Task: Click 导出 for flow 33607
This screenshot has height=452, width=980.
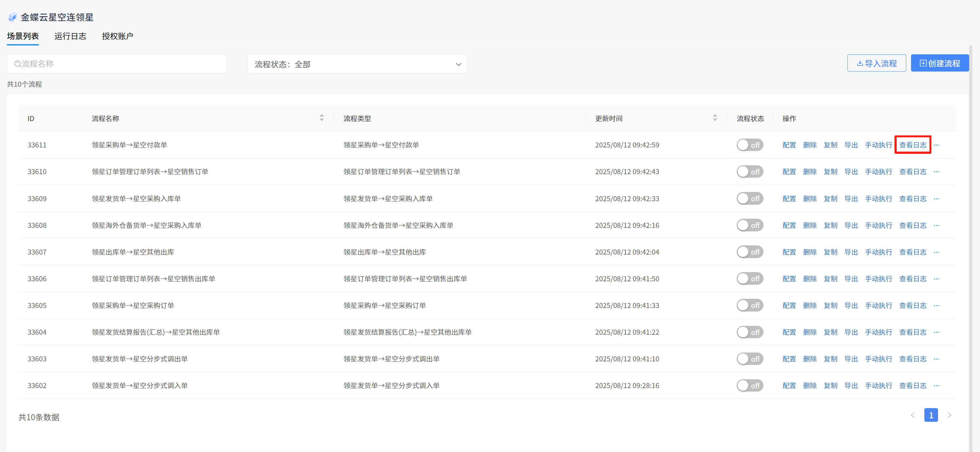Action: [851, 252]
